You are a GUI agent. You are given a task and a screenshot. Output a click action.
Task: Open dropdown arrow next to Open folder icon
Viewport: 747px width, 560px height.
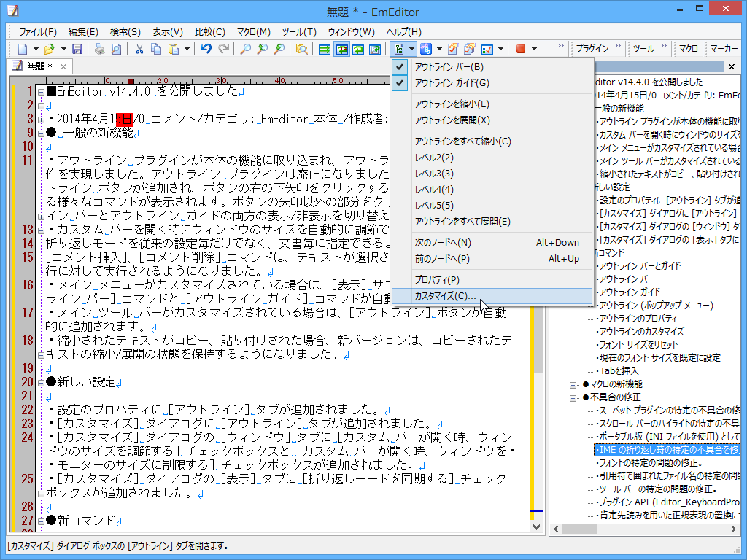(63, 49)
